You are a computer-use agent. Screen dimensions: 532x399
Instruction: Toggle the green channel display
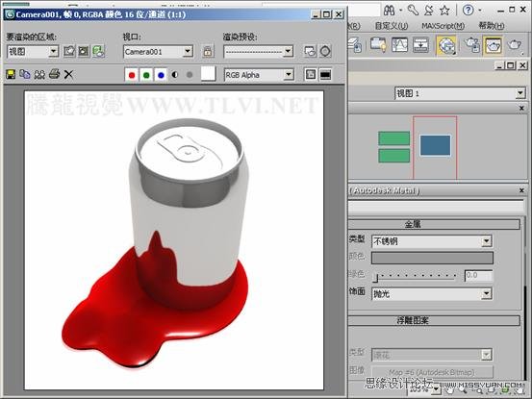click(x=146, y=75)
